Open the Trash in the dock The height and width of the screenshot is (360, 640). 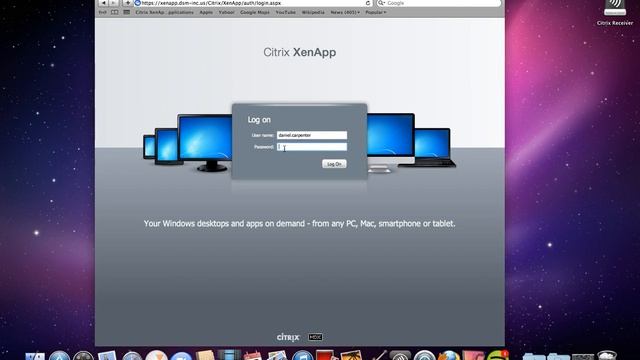point(607,356)
